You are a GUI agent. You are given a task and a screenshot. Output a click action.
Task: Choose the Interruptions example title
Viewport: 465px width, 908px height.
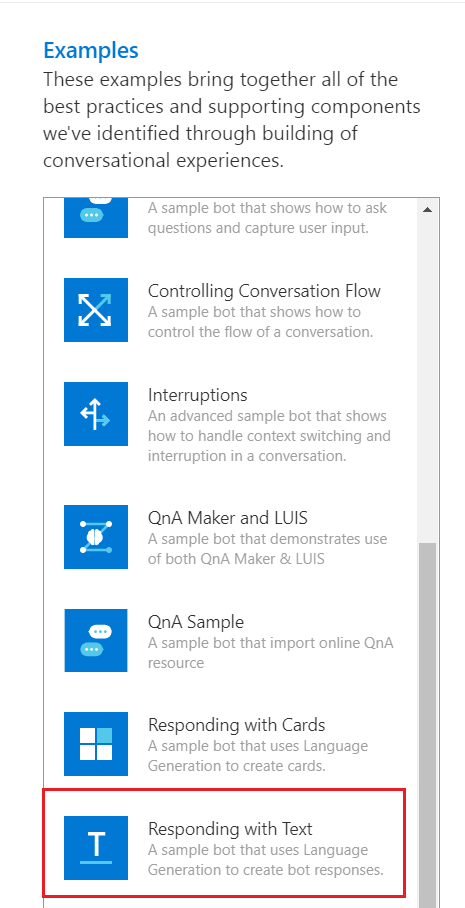coord(197,395)
